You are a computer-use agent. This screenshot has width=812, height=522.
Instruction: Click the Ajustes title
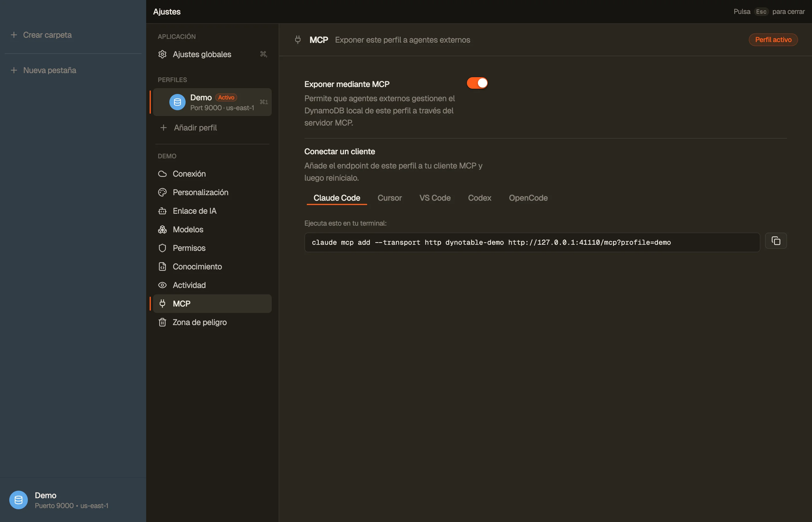pyautogui.click(x=167, y=12)
